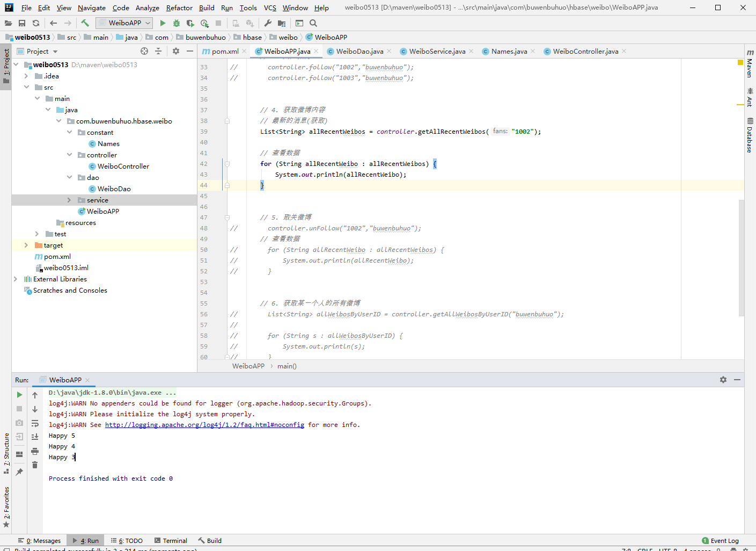This screenshot has width=756, height=551.
Task: Open Maven tool window
Action: (x=750, y=63)
